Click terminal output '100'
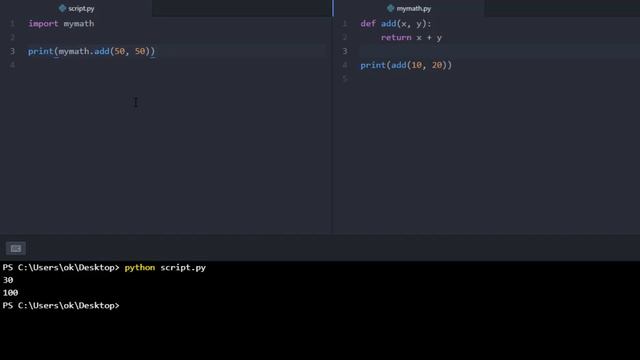This screenshot has width=640, height=360. pos(10,293)
